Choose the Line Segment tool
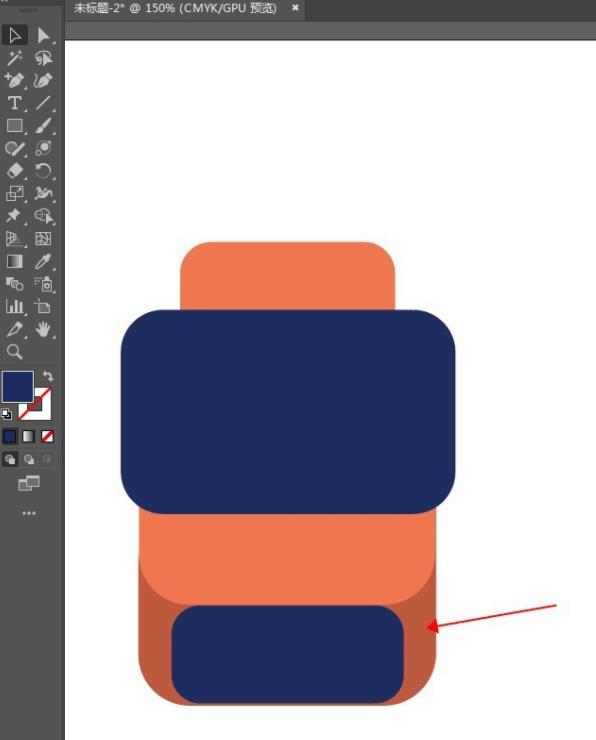Screen dimensions: 596x740 click(x=43, y=103)
